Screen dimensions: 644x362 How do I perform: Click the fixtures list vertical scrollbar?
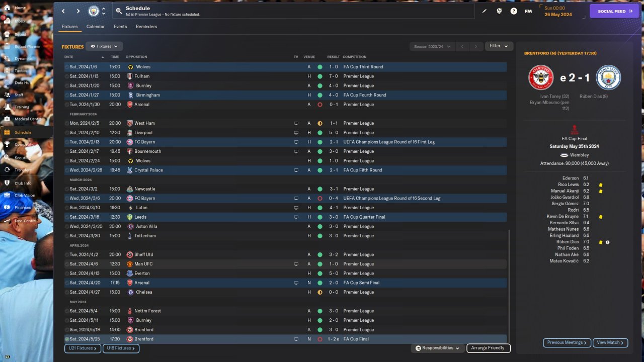pos(509,286)
